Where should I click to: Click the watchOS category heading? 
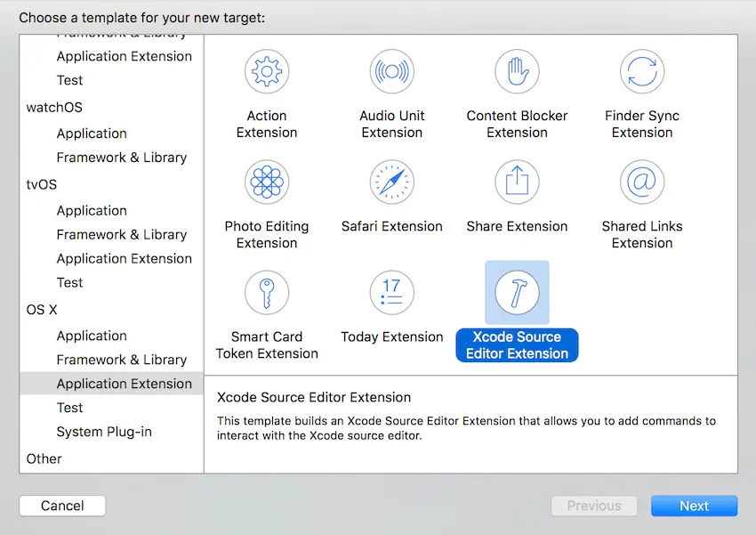(54, 107)
